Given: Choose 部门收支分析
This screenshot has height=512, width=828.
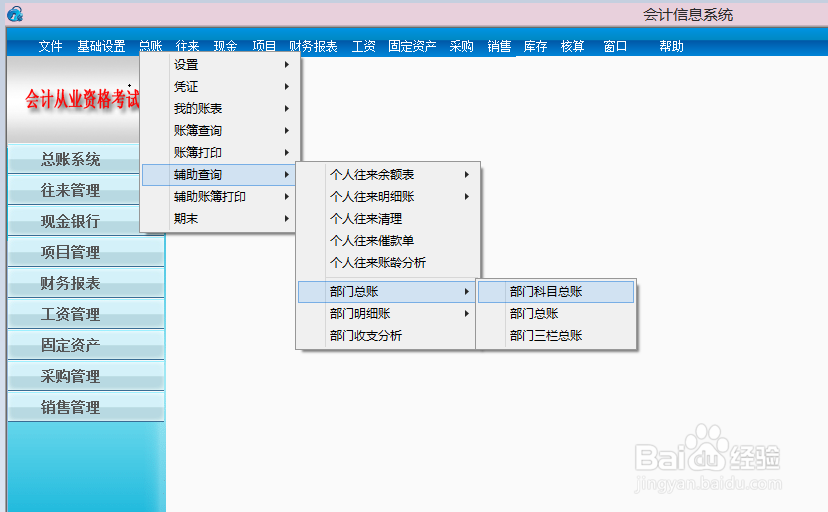Looking at the screenshot, I should coord(388,336).
